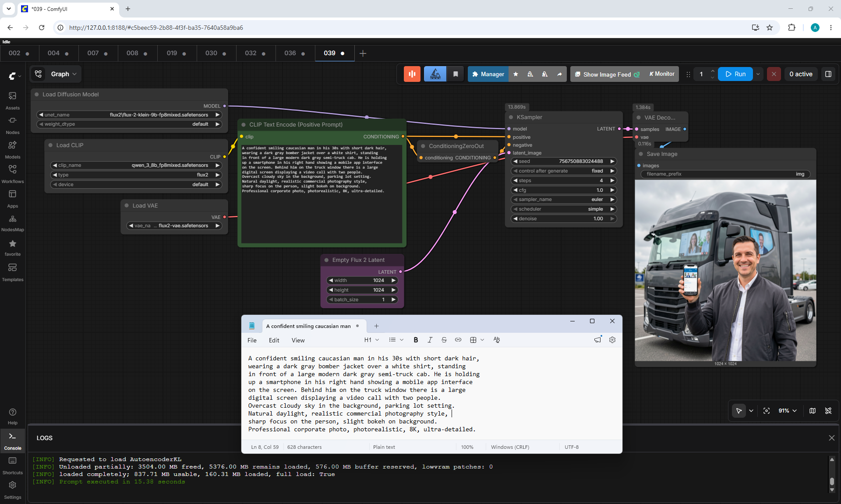Click fit-view icon beside zoom percentage
841x504 pixels.
[x=767, y=411]
